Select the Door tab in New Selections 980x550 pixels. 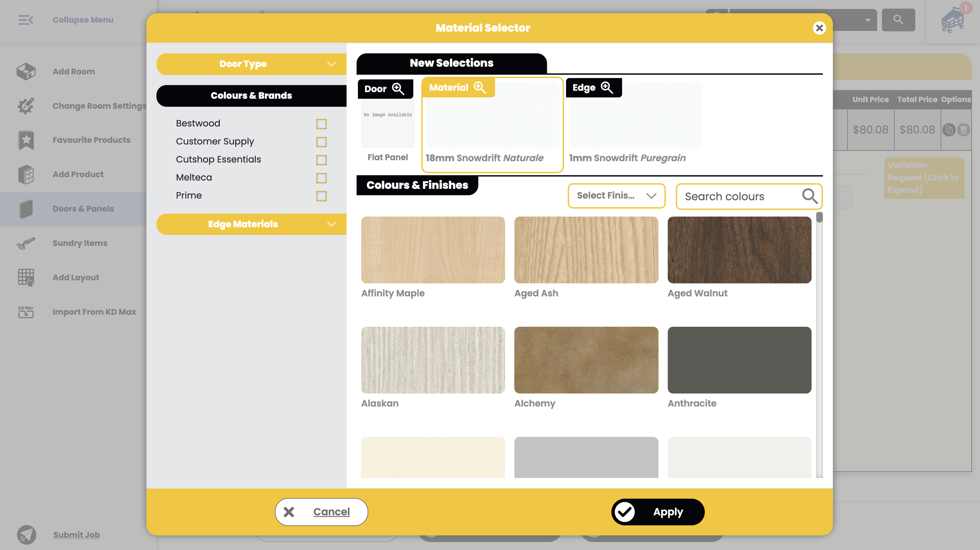[385, 89]
